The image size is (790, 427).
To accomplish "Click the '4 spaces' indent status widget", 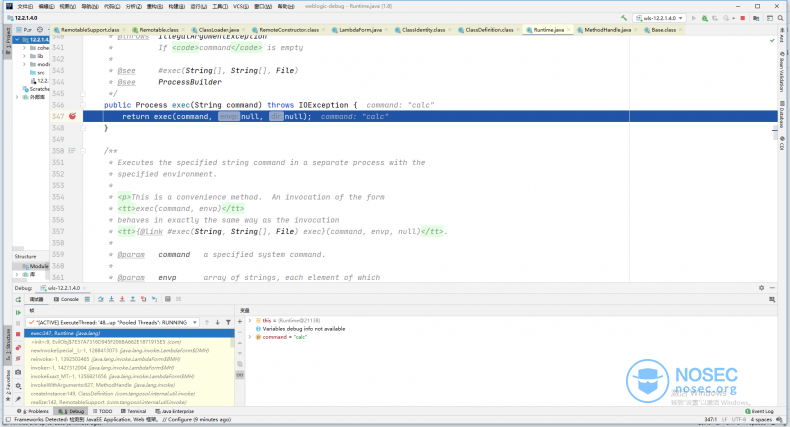I will tap(761, 419).
